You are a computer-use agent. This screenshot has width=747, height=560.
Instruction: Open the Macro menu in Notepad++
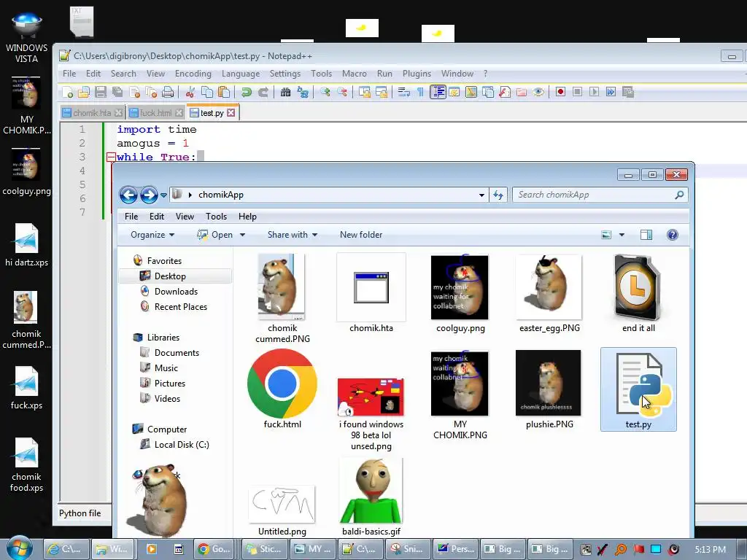(355, 74)
